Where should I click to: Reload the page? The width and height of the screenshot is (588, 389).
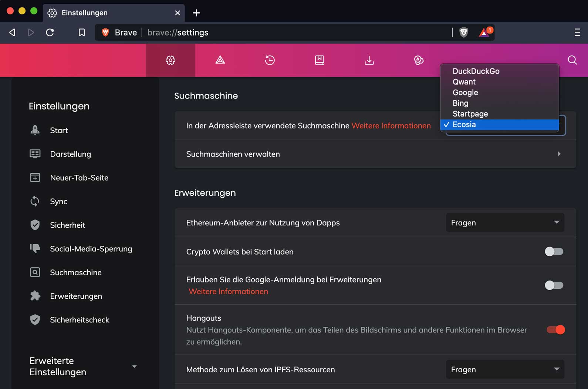tap(50, 33)
